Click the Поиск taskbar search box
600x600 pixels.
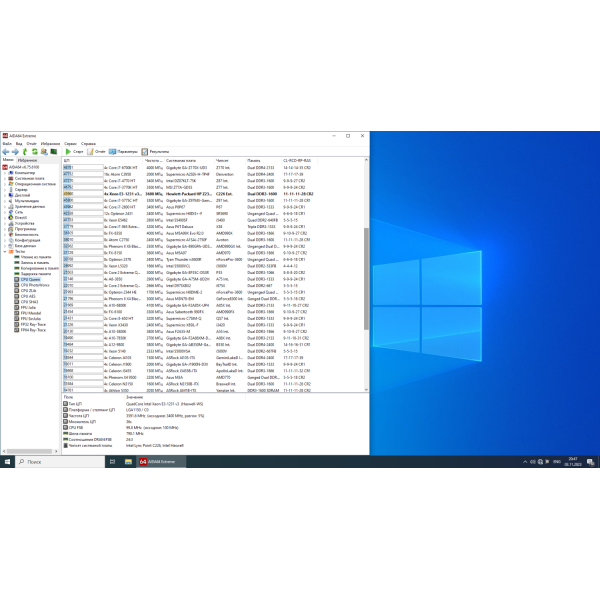[60, 462]
